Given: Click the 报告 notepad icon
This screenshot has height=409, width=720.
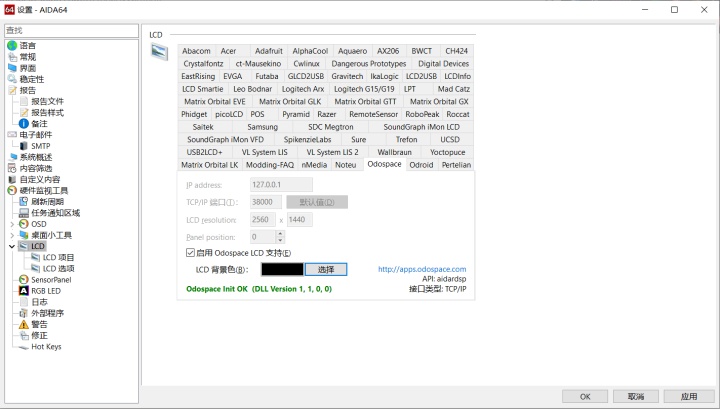Looking at the screenshot, I should click(x=12, y=90).
